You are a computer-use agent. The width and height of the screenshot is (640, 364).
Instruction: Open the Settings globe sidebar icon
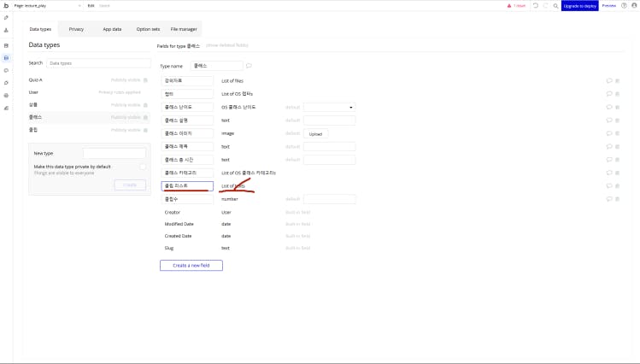click(6, 96)
